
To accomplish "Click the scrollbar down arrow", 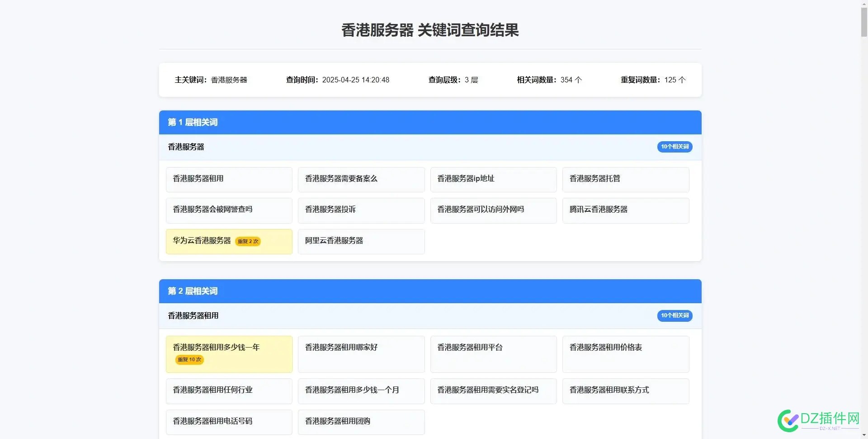I will coord(864,434).
